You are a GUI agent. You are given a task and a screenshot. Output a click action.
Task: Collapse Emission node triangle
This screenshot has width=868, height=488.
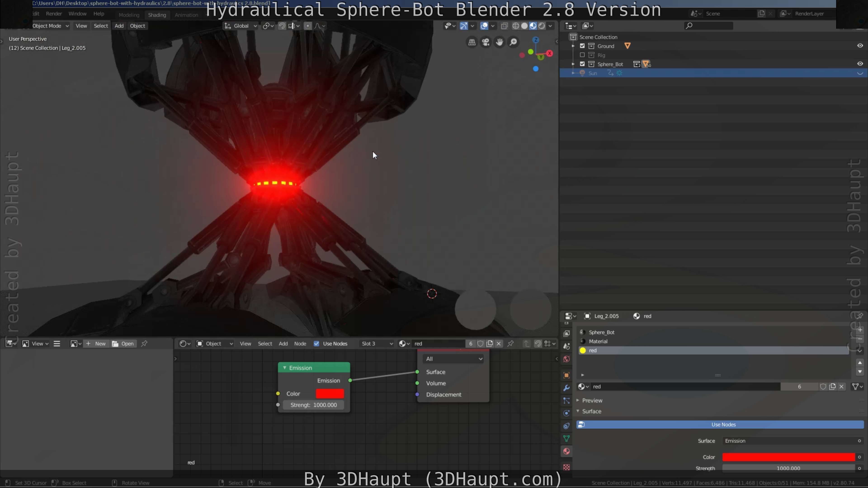tap(285, 368)
